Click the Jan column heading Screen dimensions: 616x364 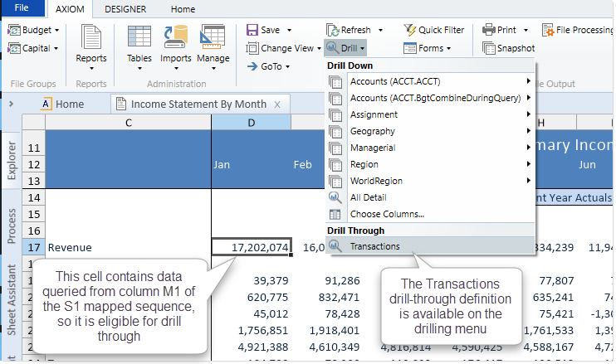click(x=222, y=164)
